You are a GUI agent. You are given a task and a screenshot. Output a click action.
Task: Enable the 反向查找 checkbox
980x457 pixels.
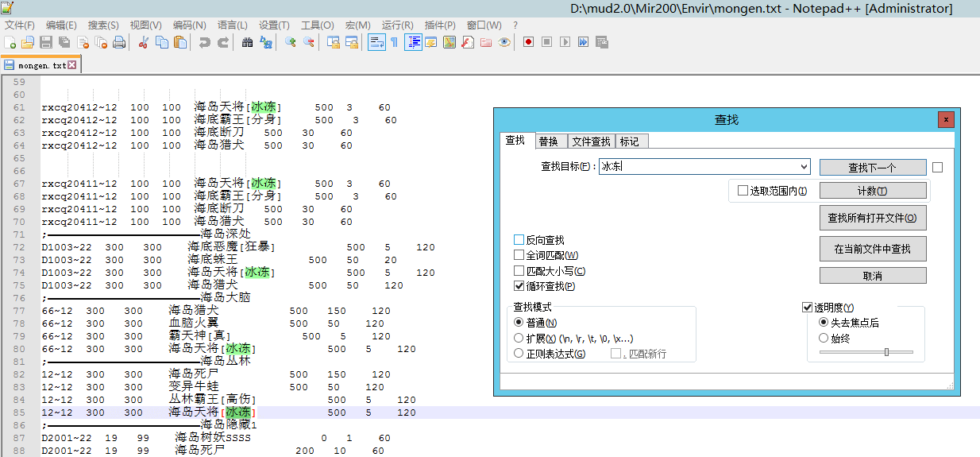coord(519,240)
